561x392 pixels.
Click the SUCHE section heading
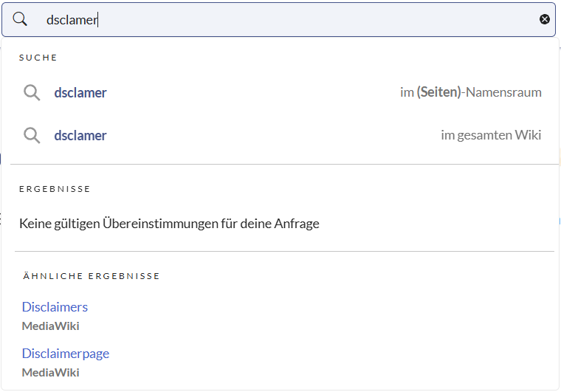[x=38, y=58]
